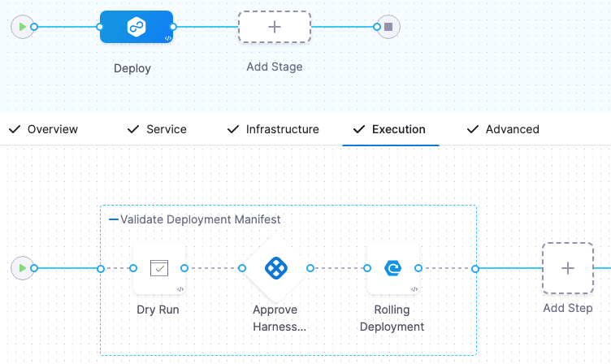The width and height of the screenshot is (611, 364).
Task: Click the connector node right of Deploy stage
Action: pos(173,27)
